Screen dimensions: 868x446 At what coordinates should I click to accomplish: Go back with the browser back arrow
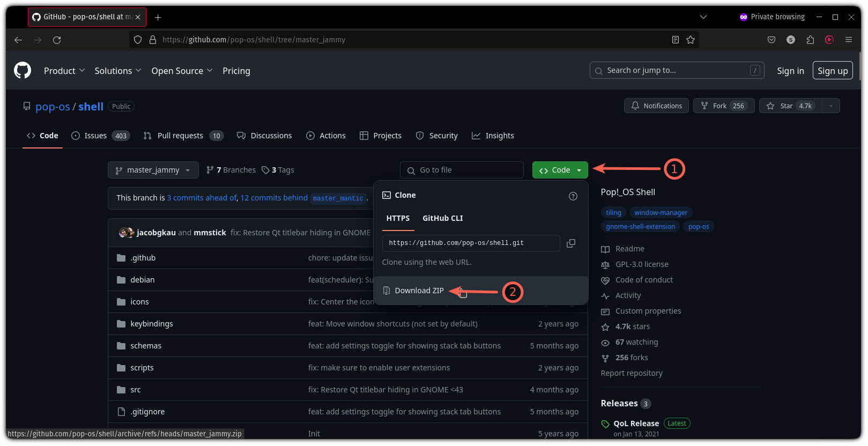pos(18,40)
